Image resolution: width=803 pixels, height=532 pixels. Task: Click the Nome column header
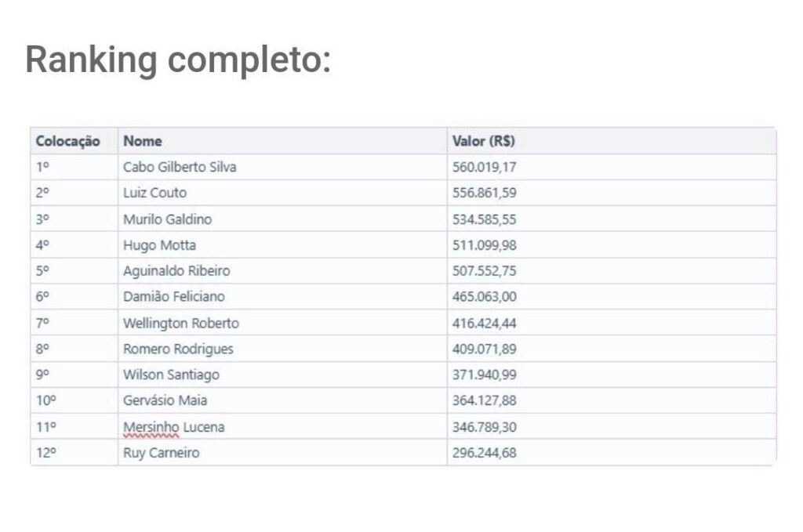coord(143,141)
